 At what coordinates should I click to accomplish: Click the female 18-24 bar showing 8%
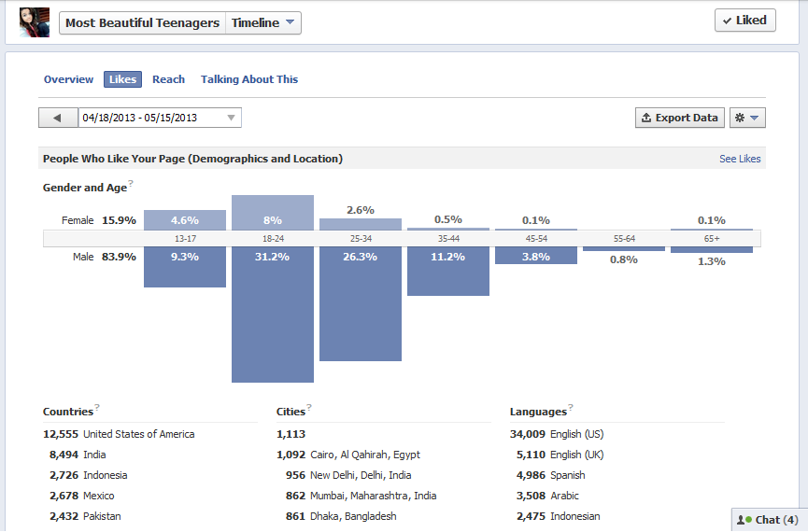click(x=273, y=213)
